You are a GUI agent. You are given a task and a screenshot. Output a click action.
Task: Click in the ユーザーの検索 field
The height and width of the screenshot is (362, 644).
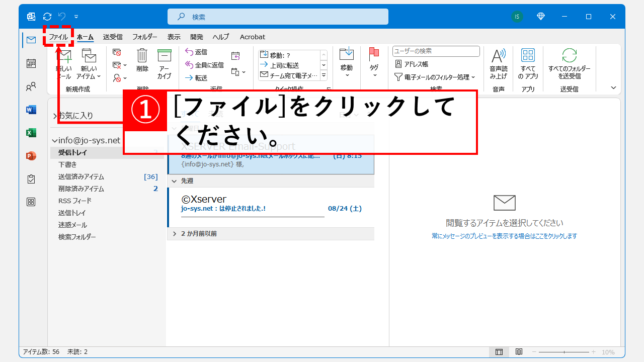point(436,51)
